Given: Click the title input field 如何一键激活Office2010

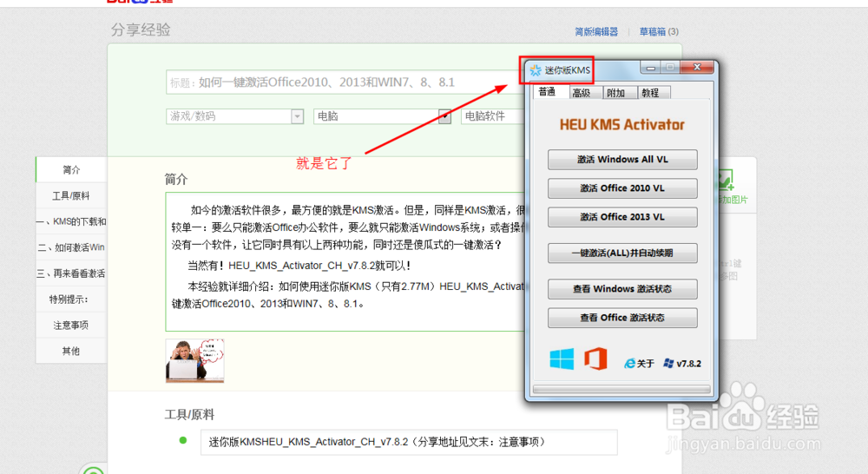Looking at the screenshot, I should click(x=345, y=82).
